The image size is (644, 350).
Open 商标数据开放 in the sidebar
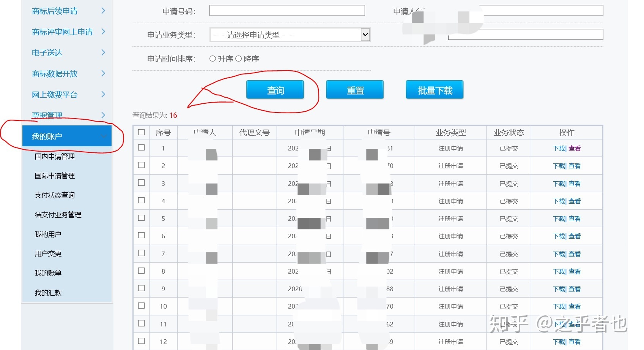55,74
